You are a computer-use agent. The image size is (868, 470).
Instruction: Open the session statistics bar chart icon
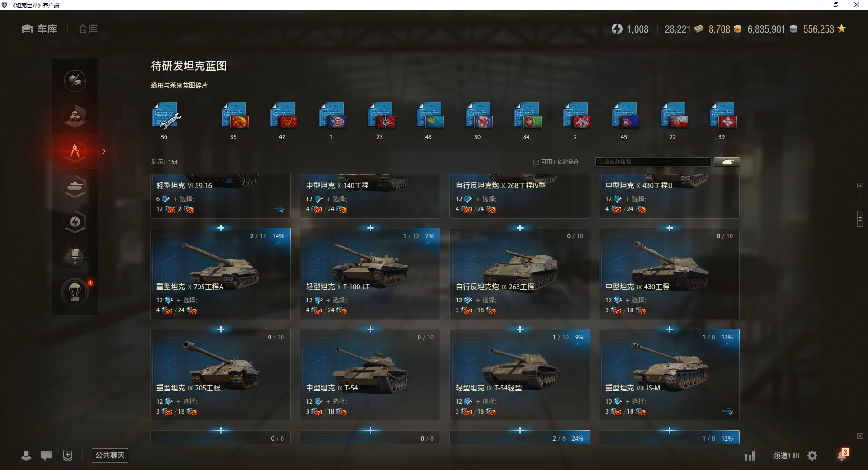coord(750,456)
